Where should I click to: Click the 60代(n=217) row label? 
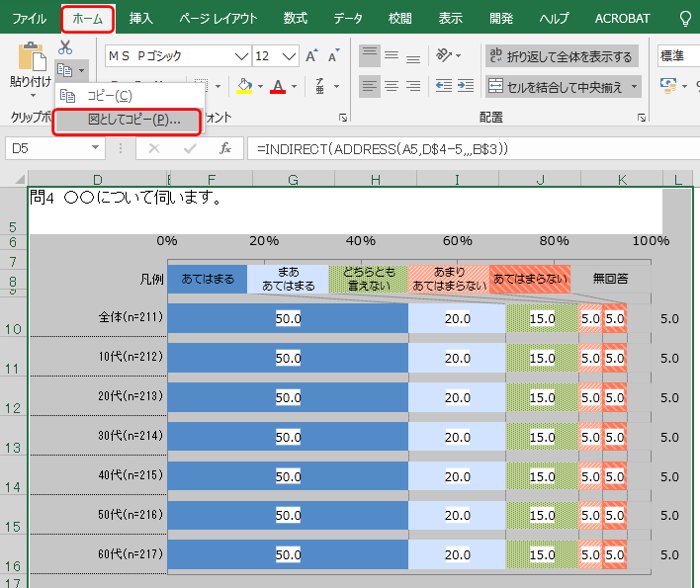point(131,554)
